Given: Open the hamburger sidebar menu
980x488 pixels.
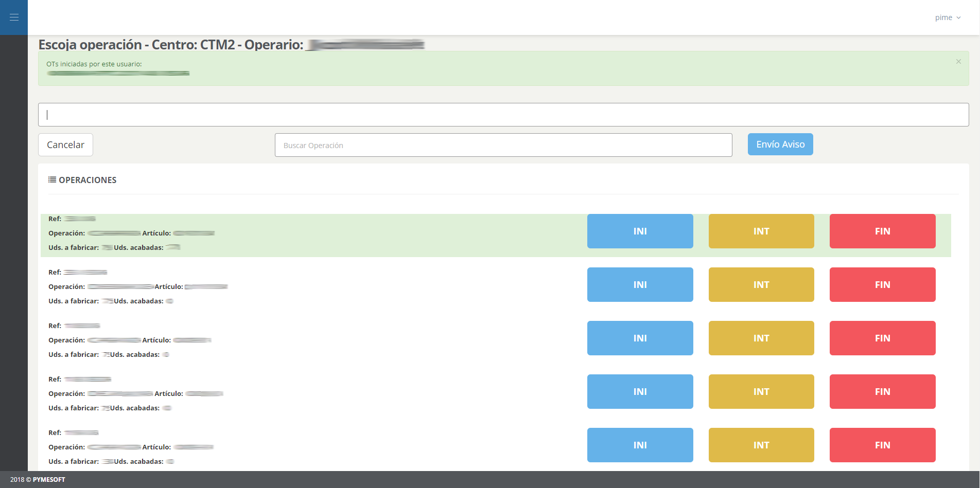Looking at the screenshot, I should pyautogui.click(x=14, y=17).
